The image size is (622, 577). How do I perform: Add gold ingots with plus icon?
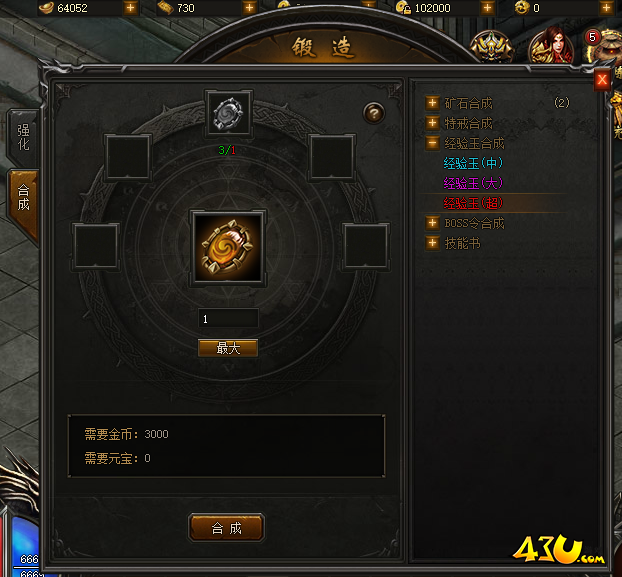(x=130, y=8)
